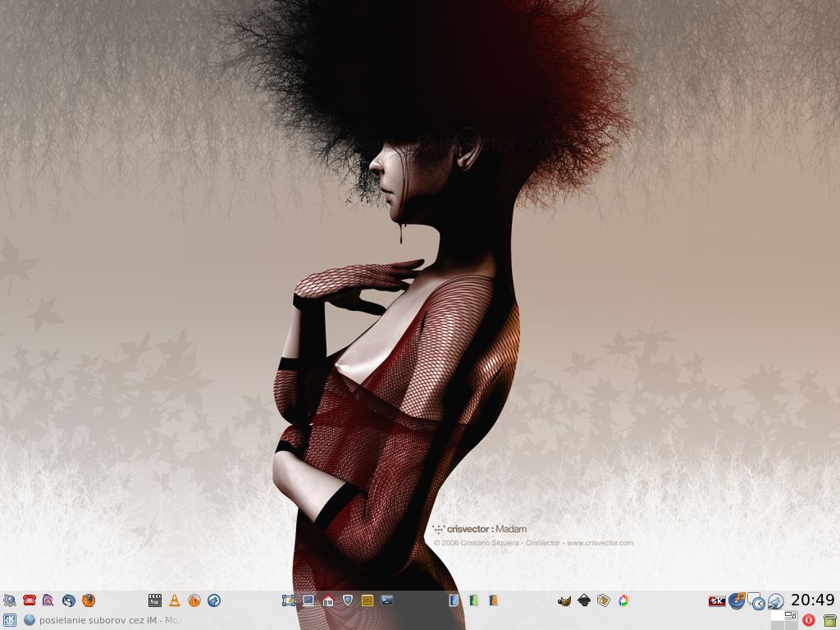Open the chat-with-clock notification tray icon
This screenshot has height=630, width=840.
tap(756, 601)
